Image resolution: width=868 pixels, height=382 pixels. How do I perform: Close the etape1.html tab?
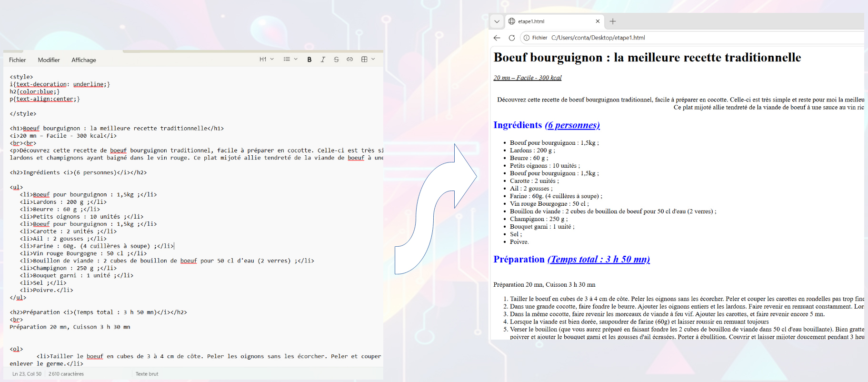tap(598, 21)
